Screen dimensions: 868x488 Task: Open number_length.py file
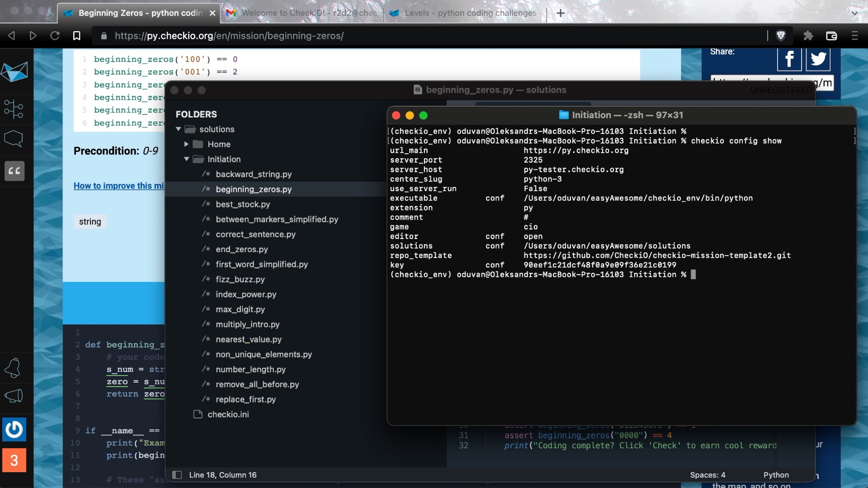pos(250,369)
